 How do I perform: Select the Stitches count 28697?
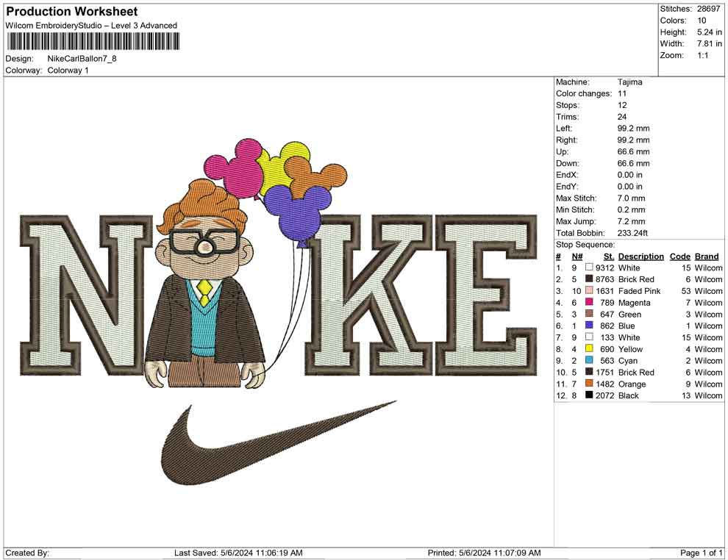pos(708,10)
